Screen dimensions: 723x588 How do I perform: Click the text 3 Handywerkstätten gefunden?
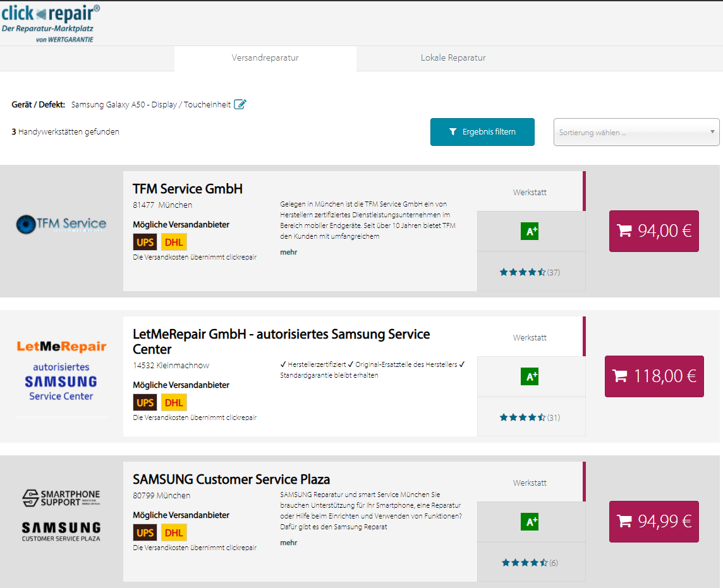coord(66,132)
